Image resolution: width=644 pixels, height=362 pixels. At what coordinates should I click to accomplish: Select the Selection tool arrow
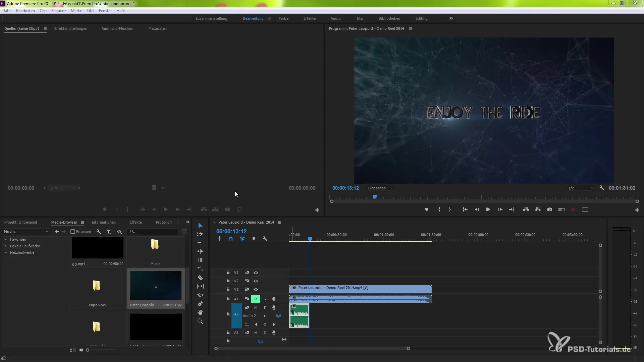click(x=200, y=226)
